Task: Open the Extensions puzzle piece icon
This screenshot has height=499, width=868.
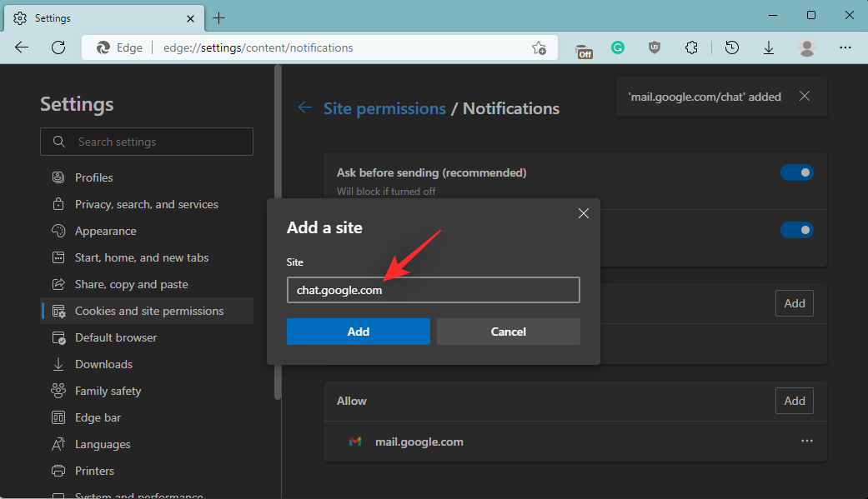Action: 691,48
